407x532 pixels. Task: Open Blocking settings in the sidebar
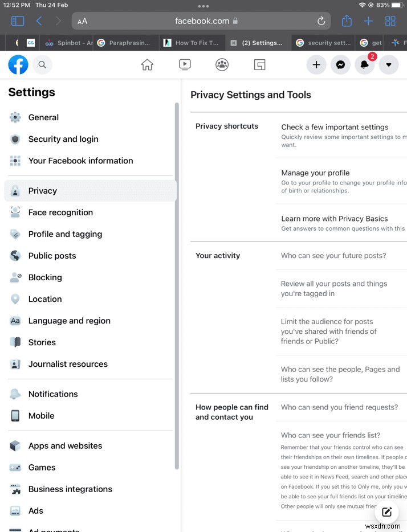pyautogui.click(x=44, y=277)
